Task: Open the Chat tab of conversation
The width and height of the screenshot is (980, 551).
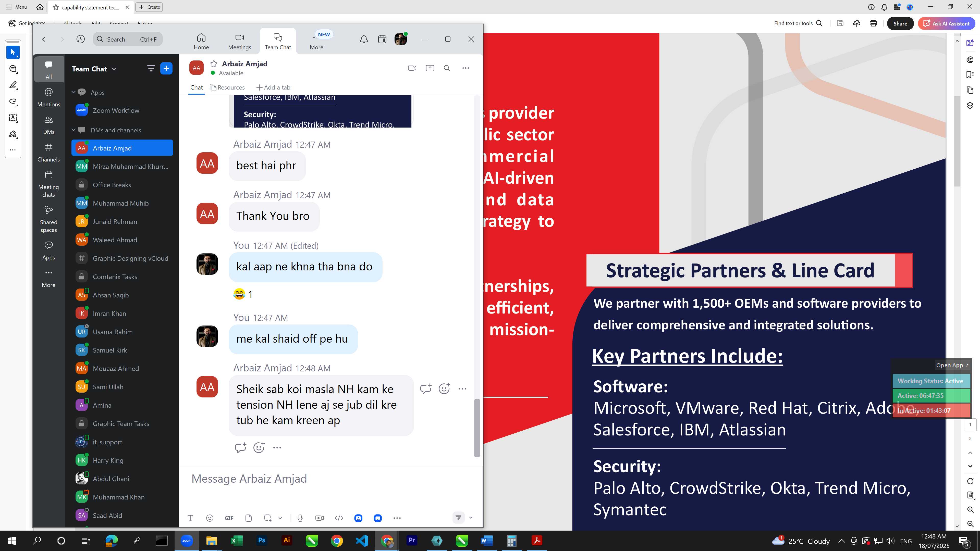Action: pos(197,87)
